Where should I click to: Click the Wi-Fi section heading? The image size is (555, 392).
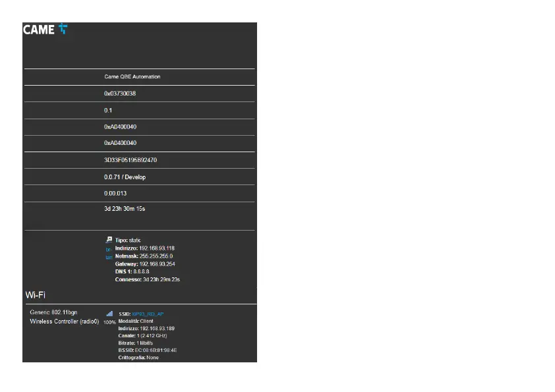point(36,295)
